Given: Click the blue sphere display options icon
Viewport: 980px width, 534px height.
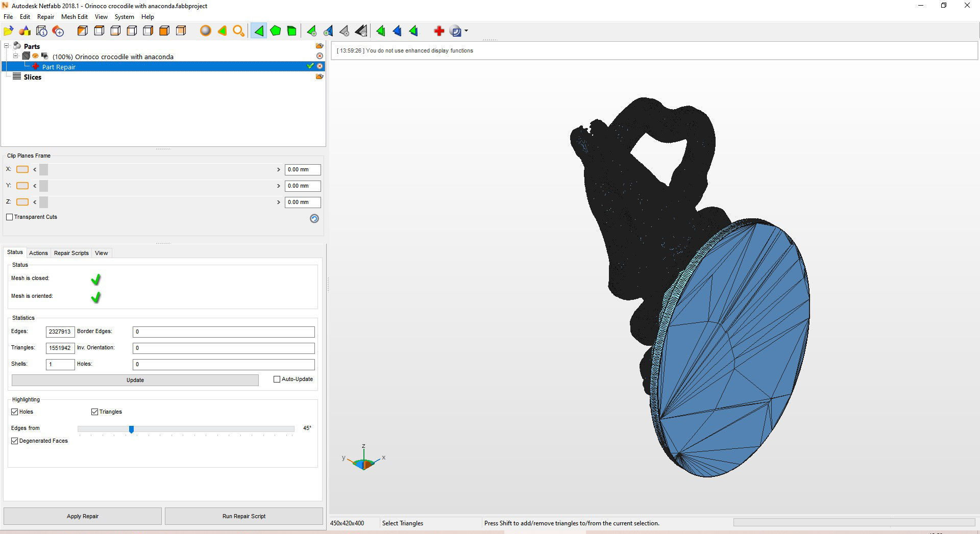Looking at the screenshot, I should point(456,31).
